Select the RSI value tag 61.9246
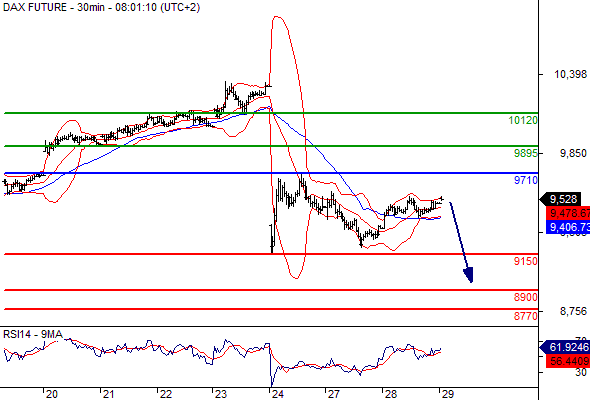This screenshot has width=590, height=400. coord(566,347)
